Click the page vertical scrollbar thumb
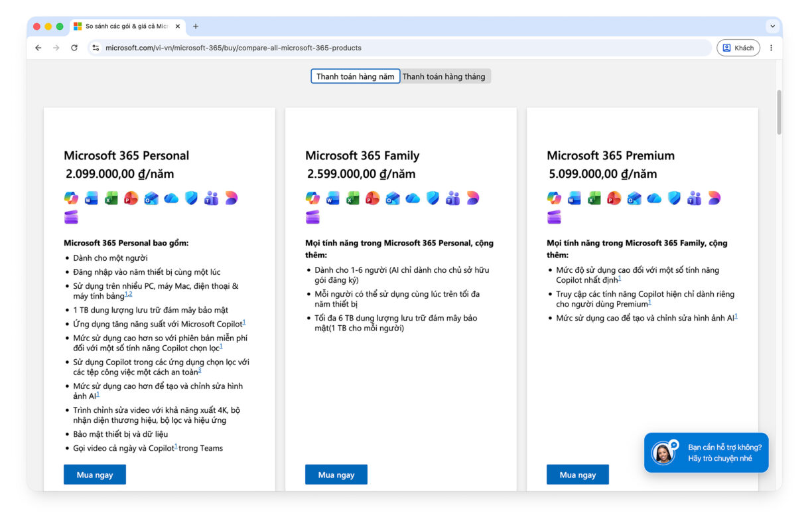 point(779,112)
